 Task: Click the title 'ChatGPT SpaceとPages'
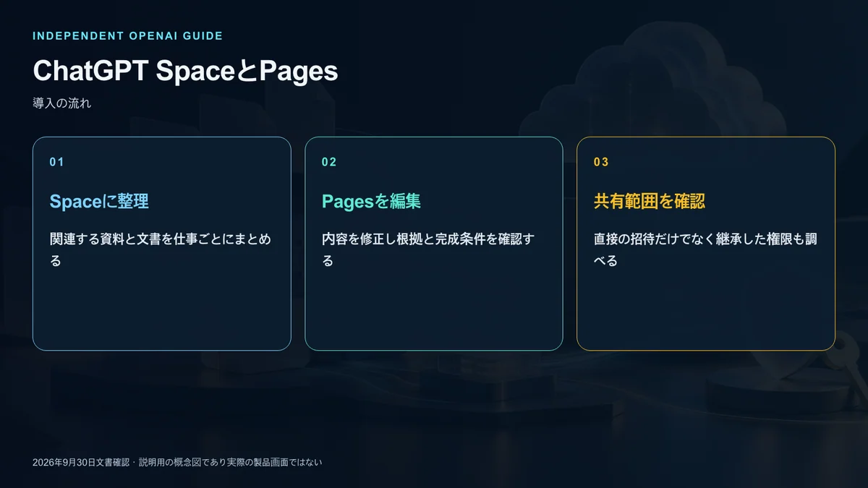(185, 72)
